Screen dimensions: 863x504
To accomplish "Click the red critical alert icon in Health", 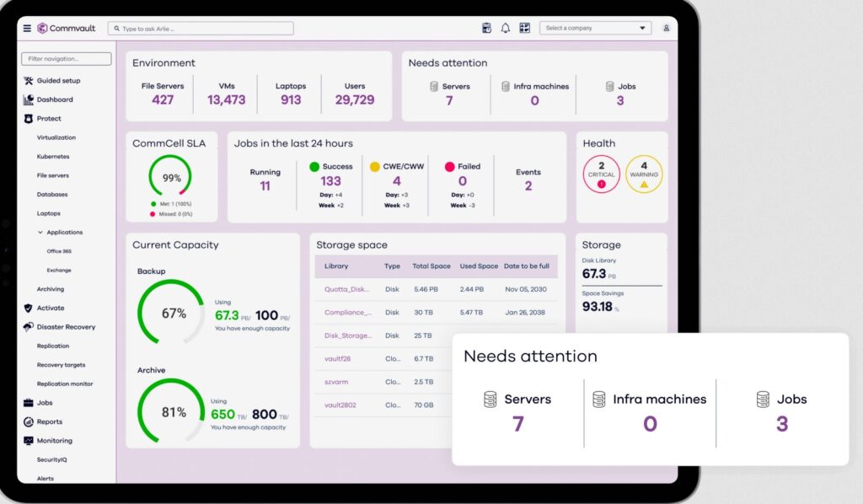I will (x=601, y=185).
